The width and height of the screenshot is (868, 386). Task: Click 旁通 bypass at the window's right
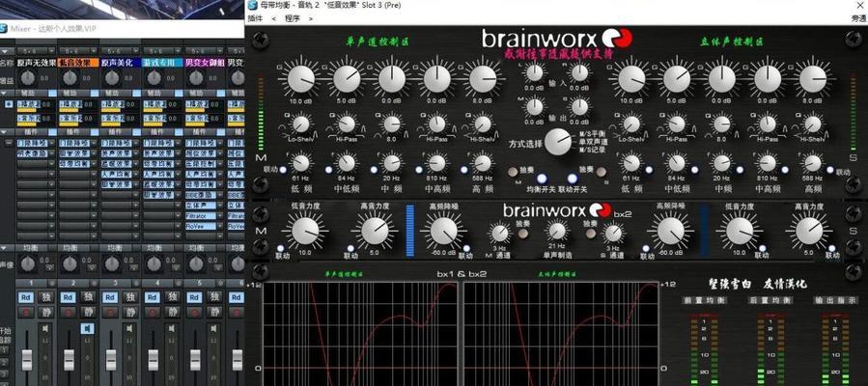[858, 18]
